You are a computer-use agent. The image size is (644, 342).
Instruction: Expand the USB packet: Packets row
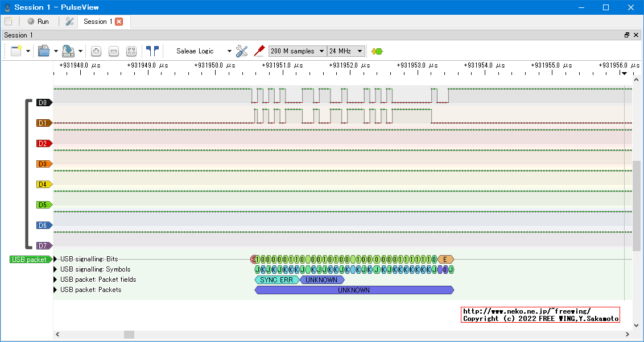[x=56, y=290]
